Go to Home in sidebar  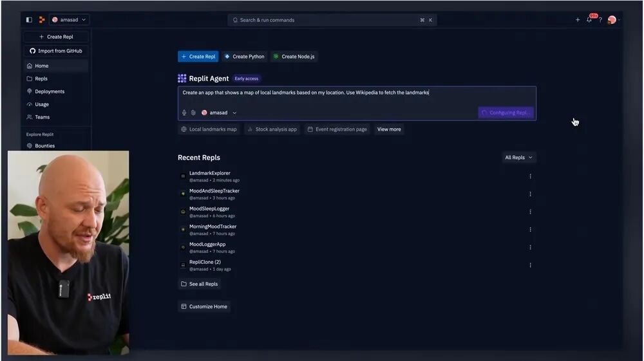[x=56, y=66]
